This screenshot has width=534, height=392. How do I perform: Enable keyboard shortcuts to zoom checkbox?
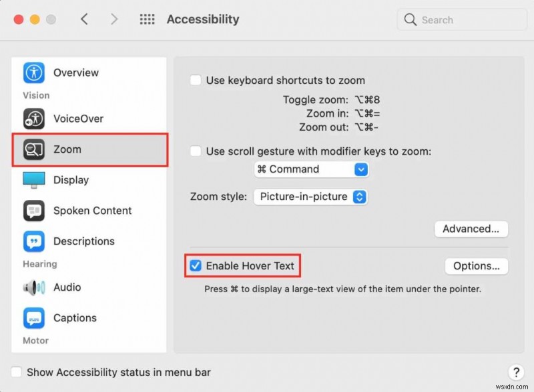point(196,80)
